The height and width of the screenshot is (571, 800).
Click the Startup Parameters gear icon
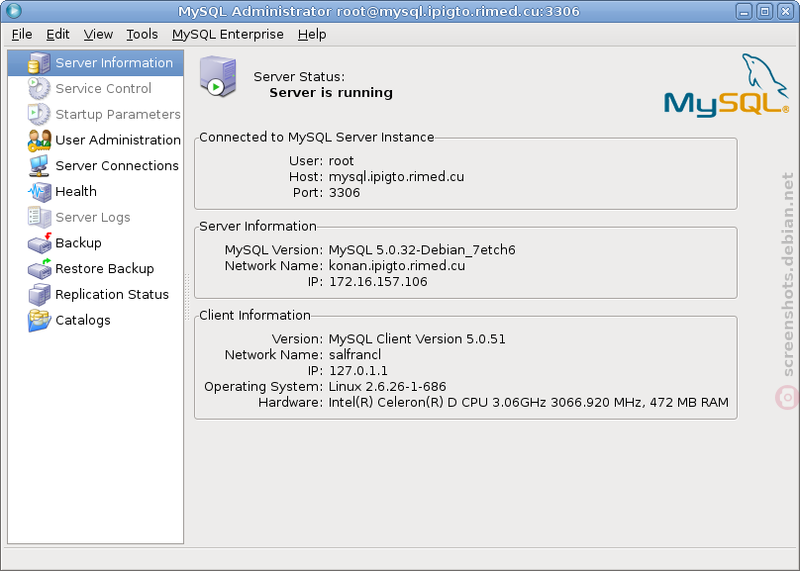pos(39,114)
